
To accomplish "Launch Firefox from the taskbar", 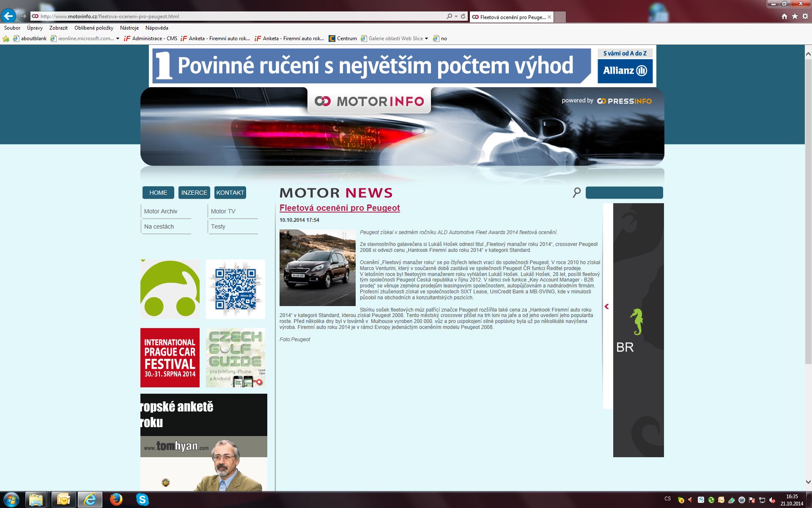I will [116, 500].
